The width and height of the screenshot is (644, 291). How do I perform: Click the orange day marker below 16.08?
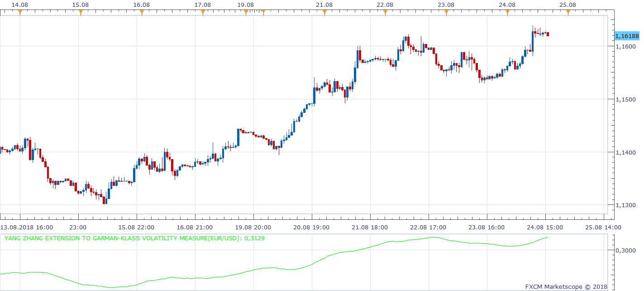[142, 12]
